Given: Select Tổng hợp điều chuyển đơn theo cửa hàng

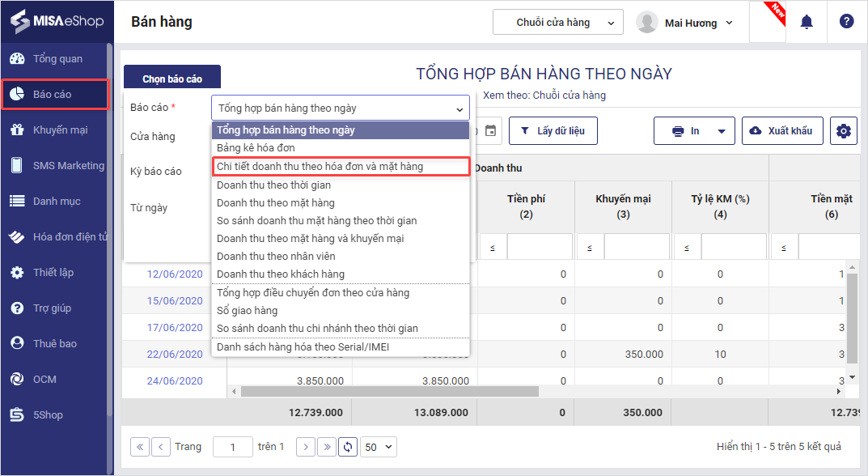Looking at the screenshot, I should coord(341,292).
